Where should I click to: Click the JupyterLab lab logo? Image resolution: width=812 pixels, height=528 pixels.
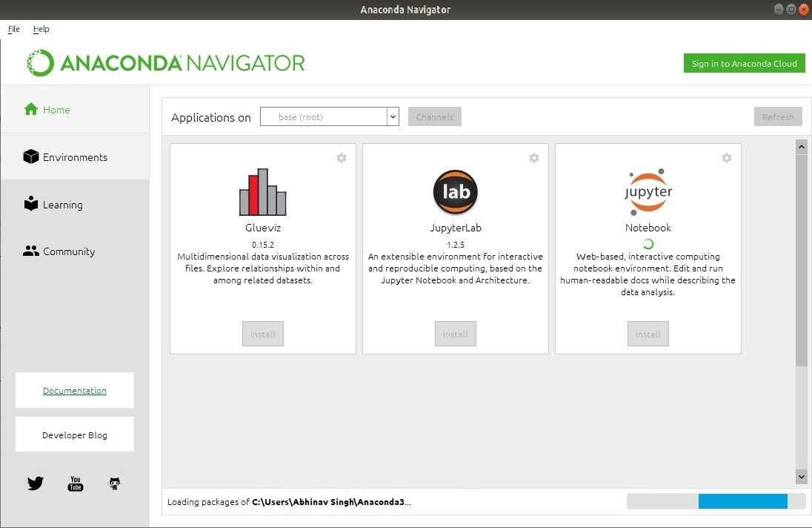point(455,192)
